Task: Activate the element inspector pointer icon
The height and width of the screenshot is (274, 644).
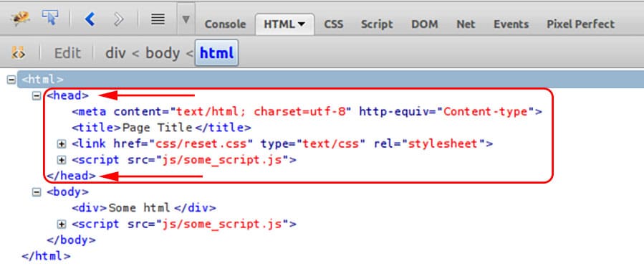Action: (50, 18)
